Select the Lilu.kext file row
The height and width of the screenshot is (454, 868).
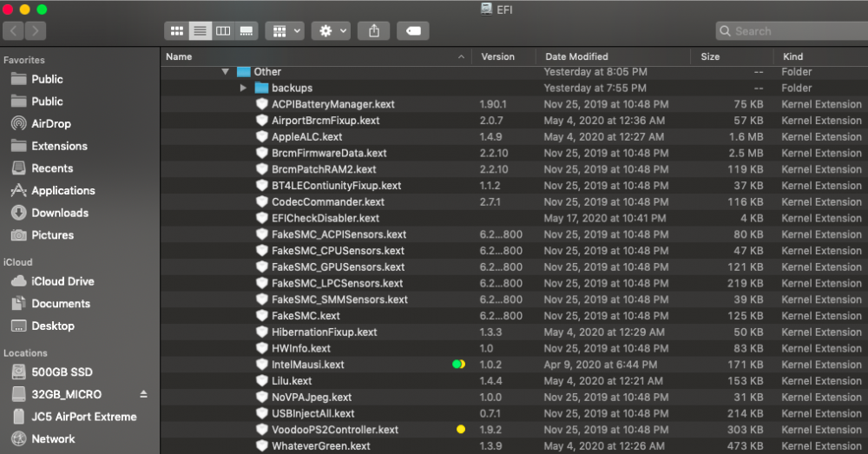pos(292,381)
